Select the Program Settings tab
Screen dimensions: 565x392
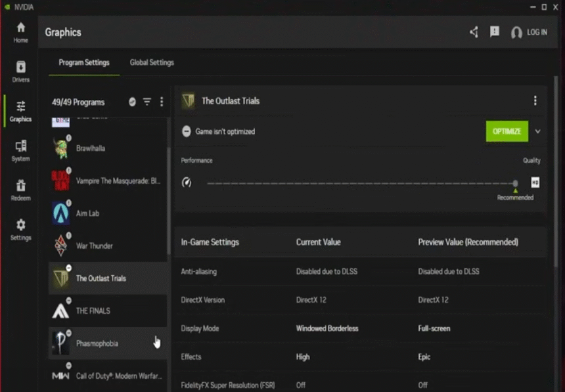pos(83,62)
